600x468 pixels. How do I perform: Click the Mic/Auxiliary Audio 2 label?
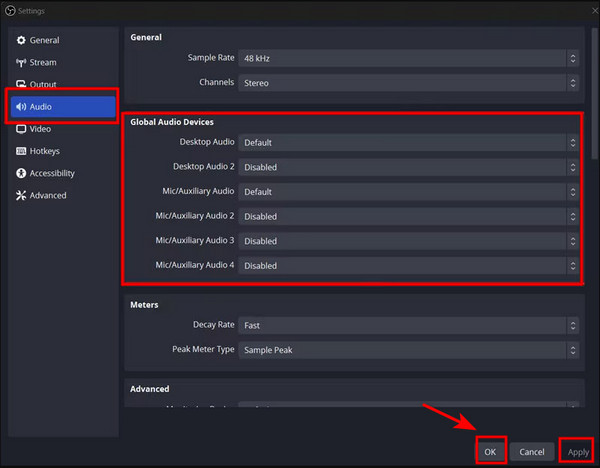click(x=195, y=216)
